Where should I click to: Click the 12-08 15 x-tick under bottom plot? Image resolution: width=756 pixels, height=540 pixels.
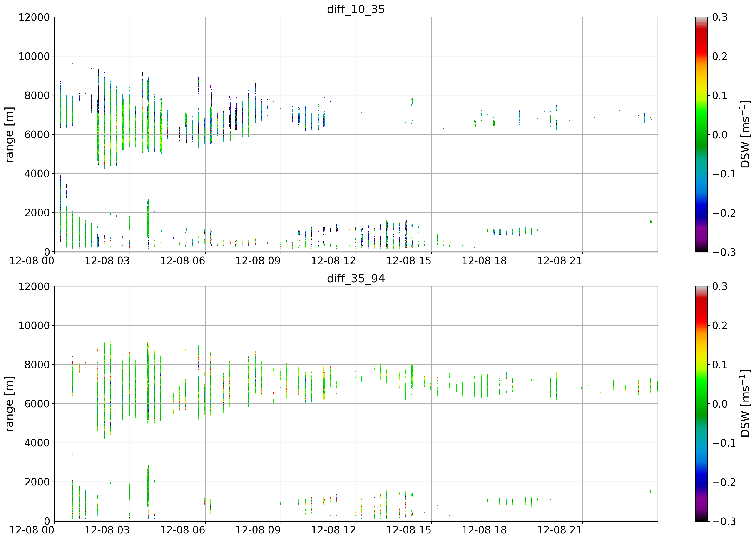(x=409, y=530)
